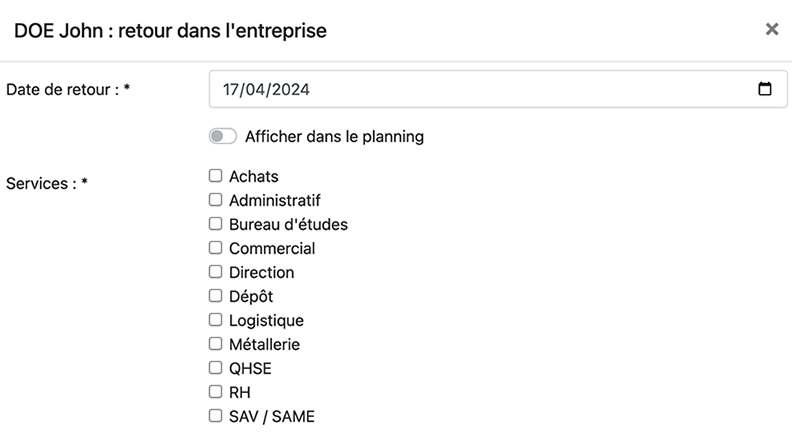
Task: Check the Commercial service box
Action: click(215, 248)
